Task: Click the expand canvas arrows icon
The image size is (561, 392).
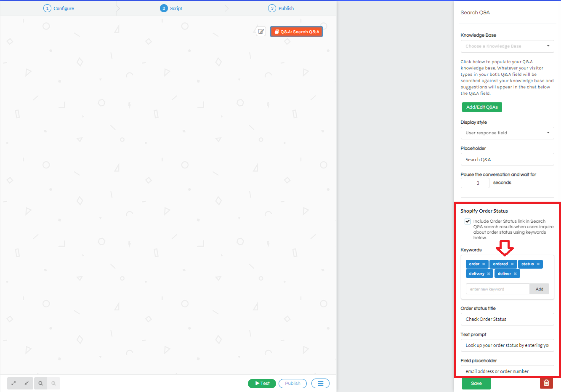Action: click(14, 384)
